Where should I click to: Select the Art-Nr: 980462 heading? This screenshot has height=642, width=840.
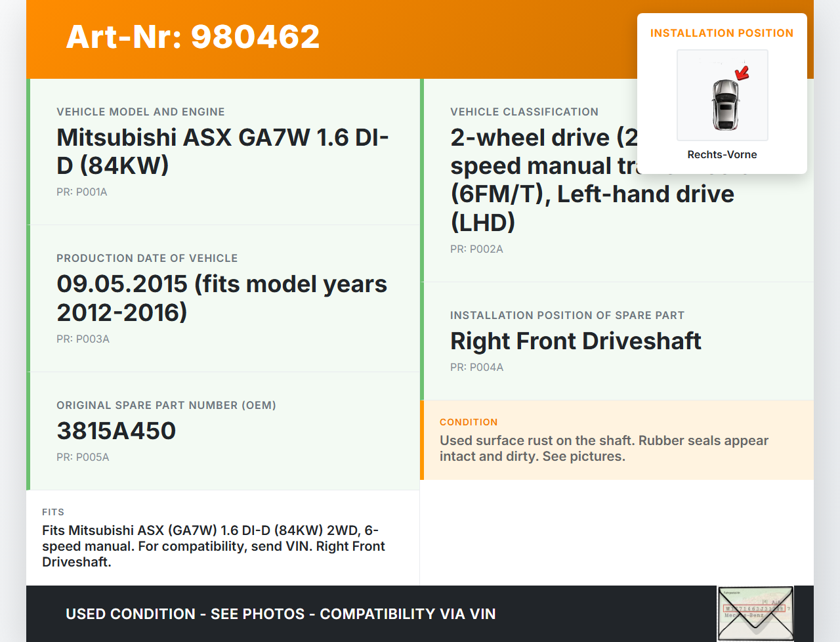click(193, 37)
